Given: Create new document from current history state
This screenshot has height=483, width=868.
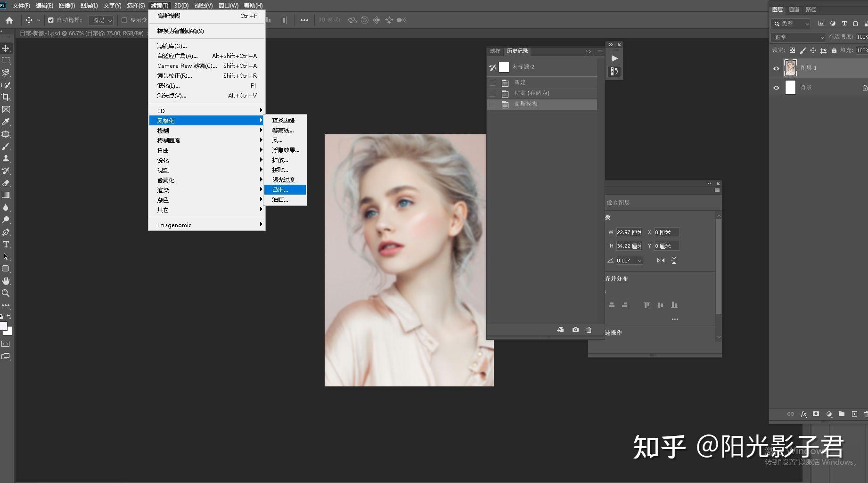Looking at the screenshot, I should 560,330.
